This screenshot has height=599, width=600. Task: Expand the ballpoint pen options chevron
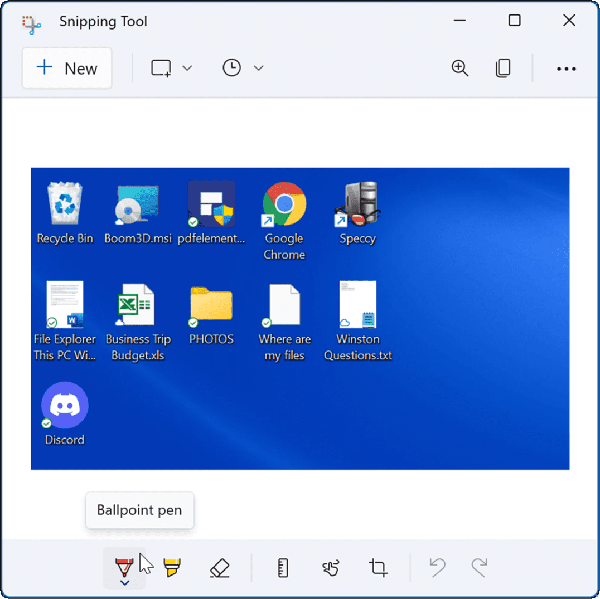pyautogui.click(x=125, y=583)
